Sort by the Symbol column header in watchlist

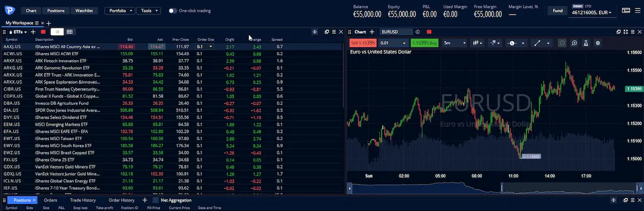[x=11, y=40]
